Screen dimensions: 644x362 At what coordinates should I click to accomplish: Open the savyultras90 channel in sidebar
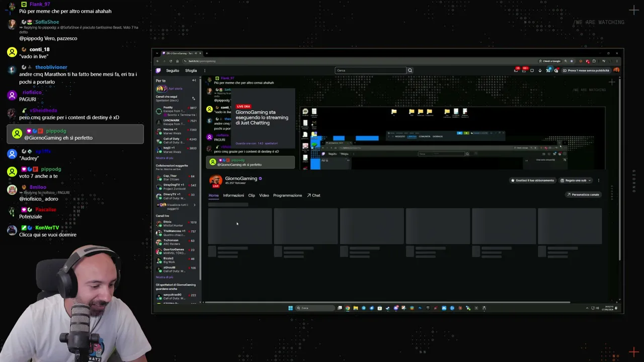pos(176,296)
